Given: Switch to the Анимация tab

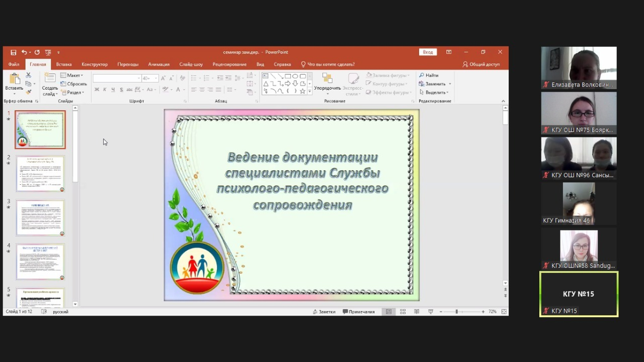Looking at the screenshot, I should (x=159, y=64).
